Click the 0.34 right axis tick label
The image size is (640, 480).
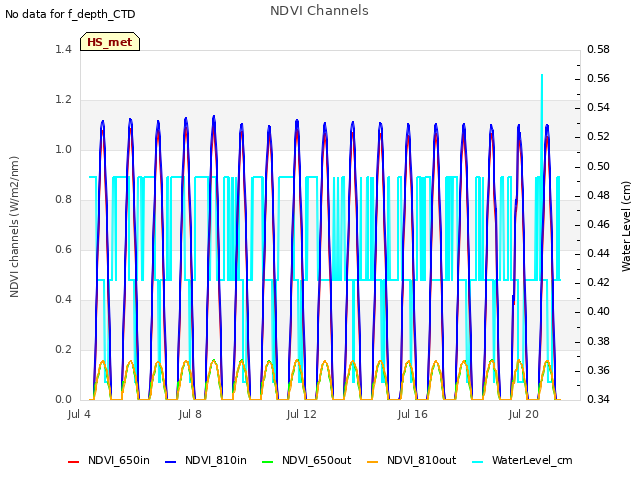[x=598, y=399]
